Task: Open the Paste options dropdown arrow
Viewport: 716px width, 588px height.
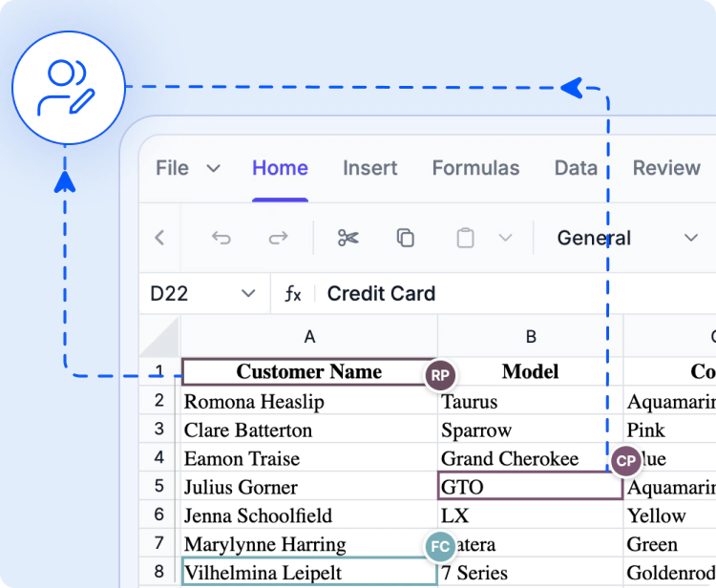Action: pyautogui.click(x=505, y=238)
